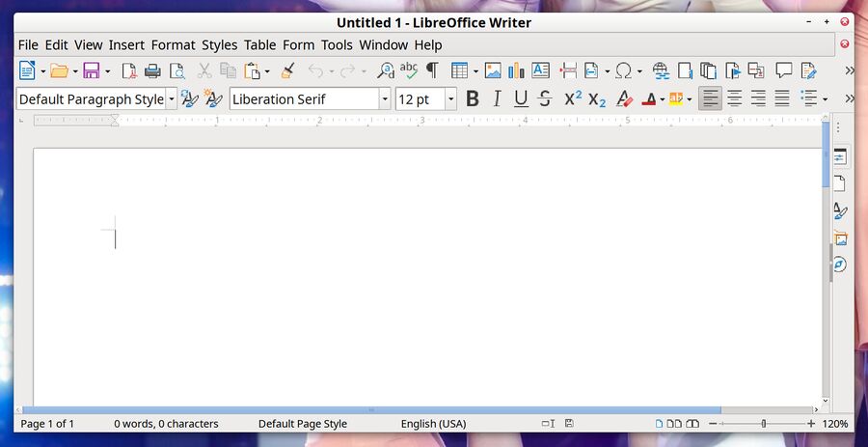Click English (USA) language in status bar
868x447 pixels.
[433, 424]
